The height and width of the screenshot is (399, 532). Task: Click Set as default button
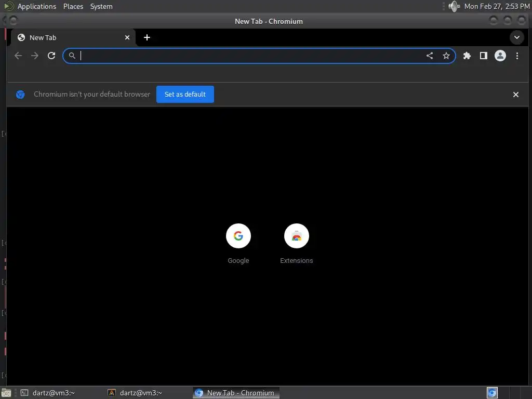click(x=185, y=95)
